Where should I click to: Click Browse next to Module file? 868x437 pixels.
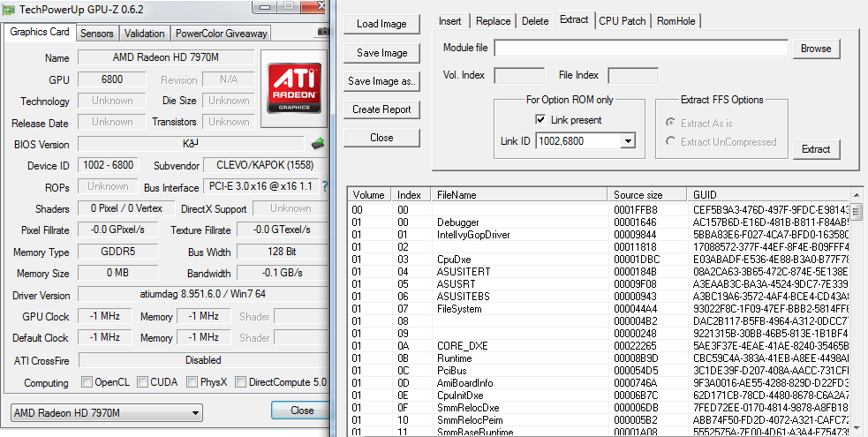(816, 49)
